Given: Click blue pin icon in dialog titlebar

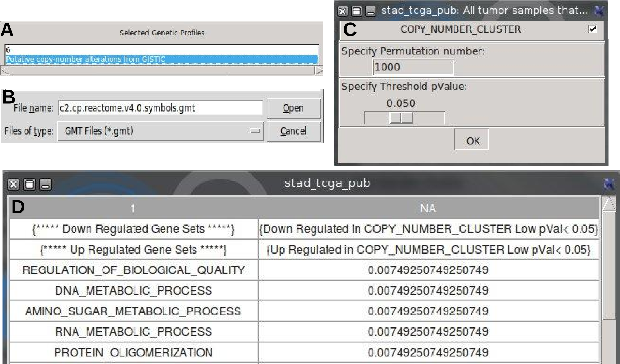Looking at the screenshot, I should [599, 11].
